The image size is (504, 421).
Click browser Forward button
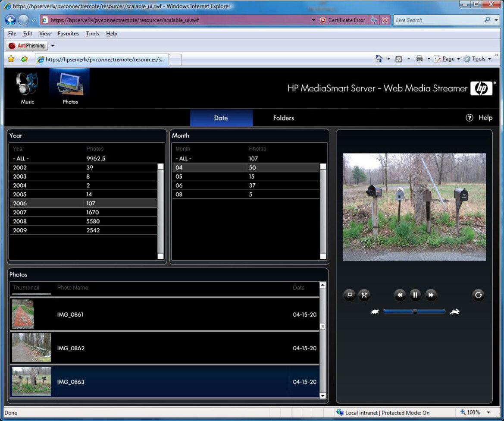(23, 20)
